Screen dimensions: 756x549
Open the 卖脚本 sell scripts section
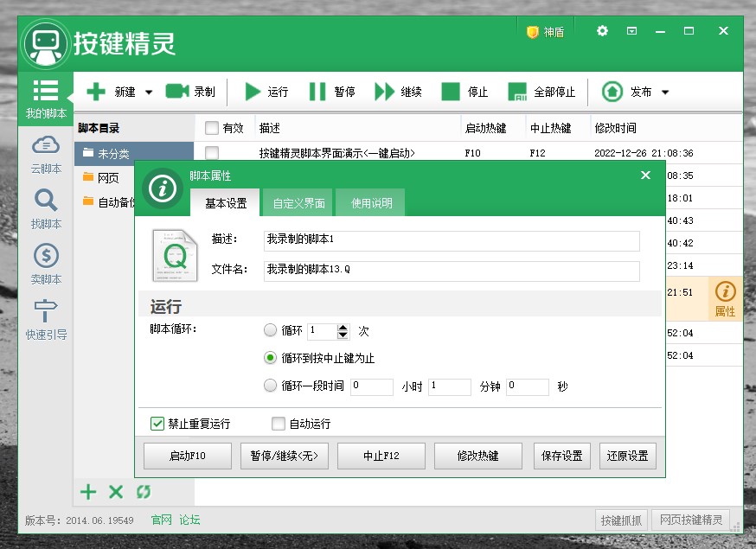[x=46, y=265]
